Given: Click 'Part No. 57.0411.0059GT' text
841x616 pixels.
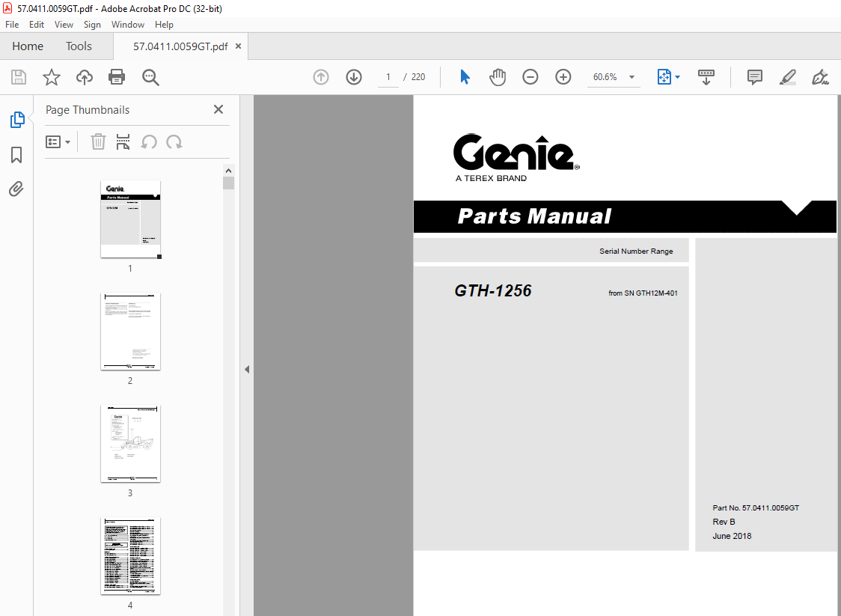Looking at the screenshot, I should tap(756, 507).
